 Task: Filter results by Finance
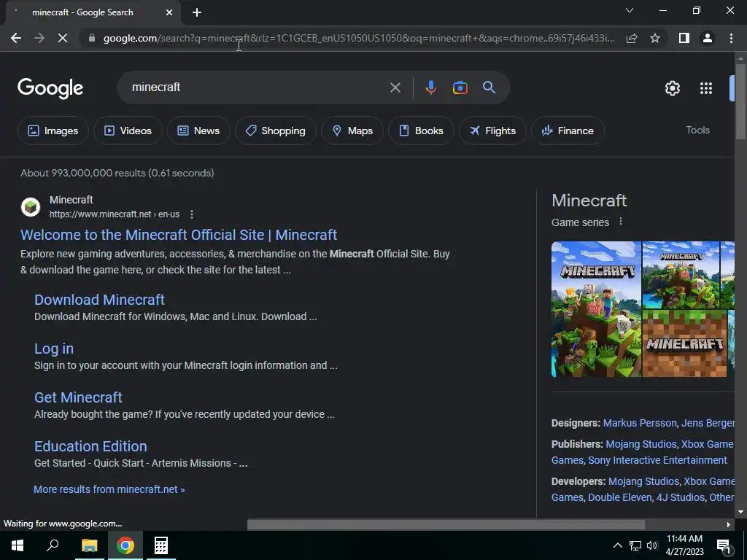(568, 131)
